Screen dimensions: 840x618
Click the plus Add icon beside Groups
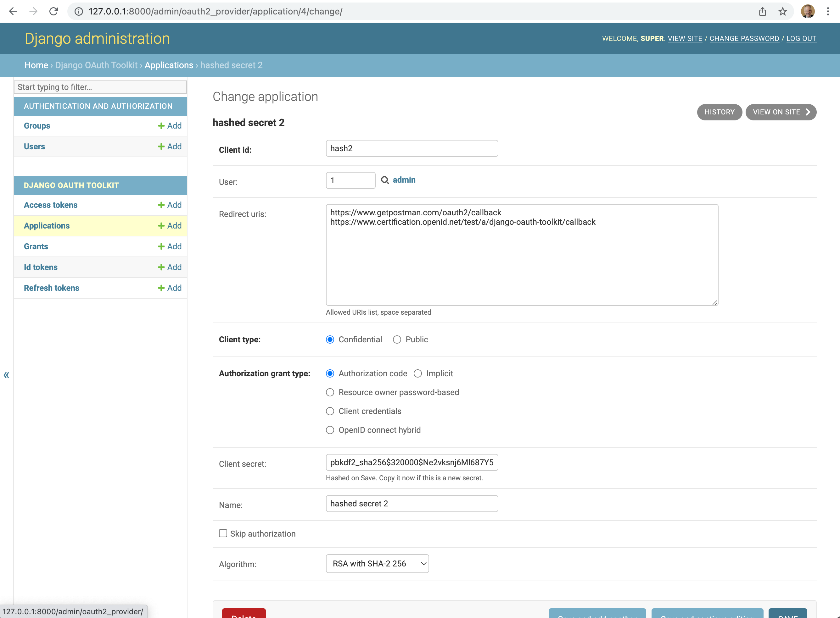click(161, 126)
